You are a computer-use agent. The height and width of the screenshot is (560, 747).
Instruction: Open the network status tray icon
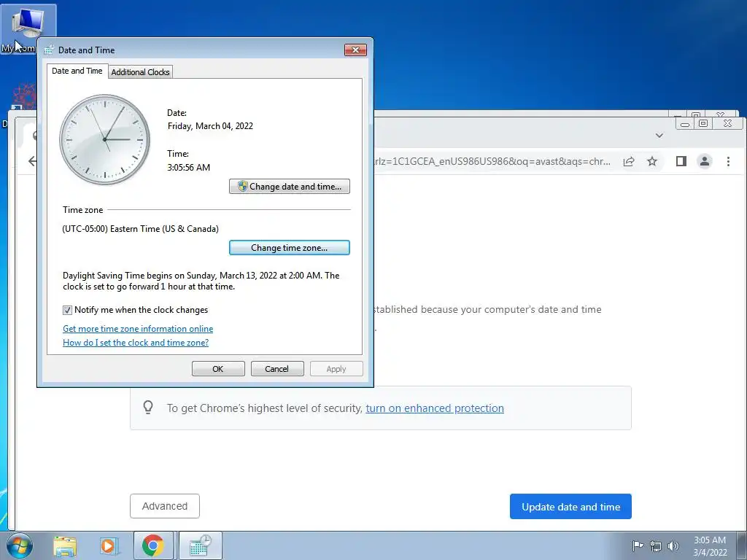pyautogui.click(x=656, y=546)
